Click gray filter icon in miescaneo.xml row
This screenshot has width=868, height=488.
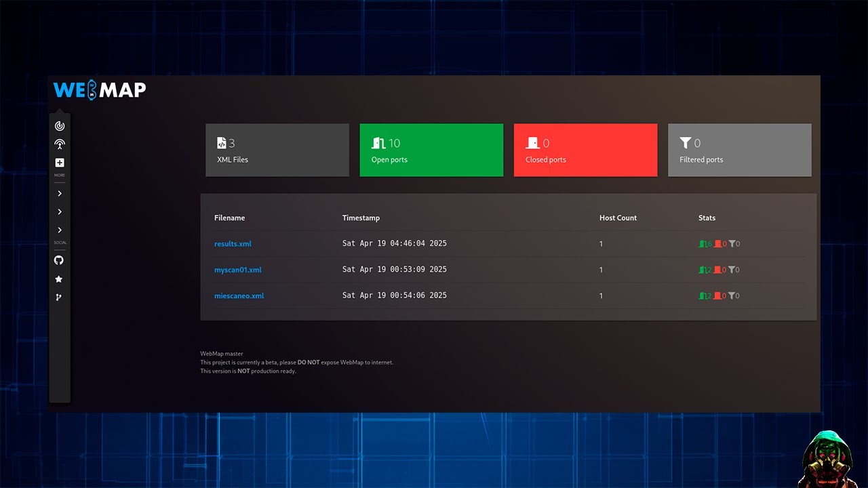tap(732, 296)
